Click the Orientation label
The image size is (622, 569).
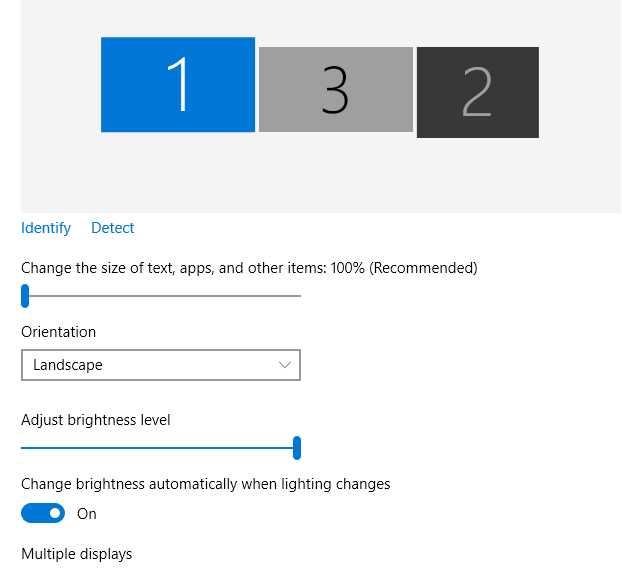tap(58, 332)
